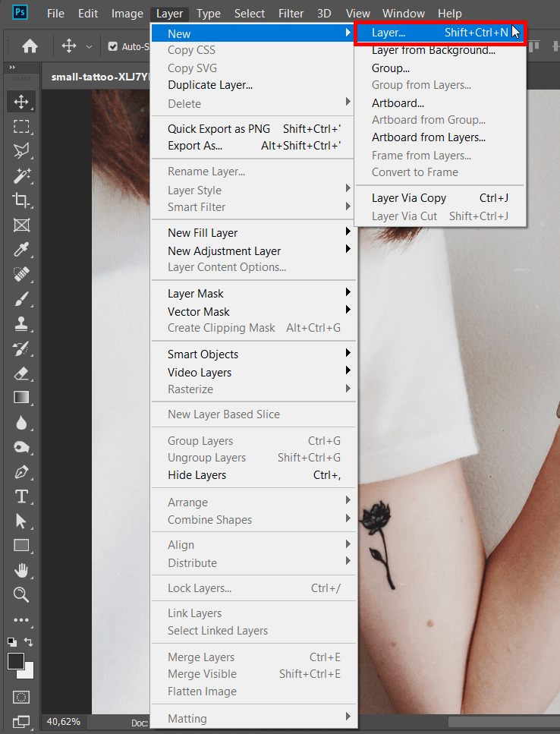The width and height of the screenshot is (560, 734).
Task: Select the Rectangular Marquee tool
Action: pos(21,127)
